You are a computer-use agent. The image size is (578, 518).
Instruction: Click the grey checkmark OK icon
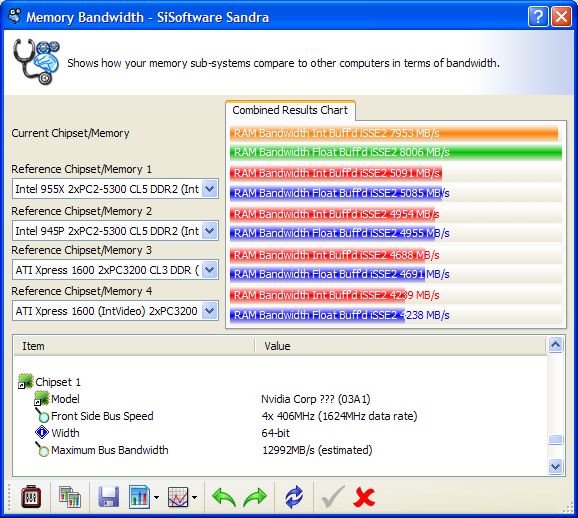tap(333, 497)
